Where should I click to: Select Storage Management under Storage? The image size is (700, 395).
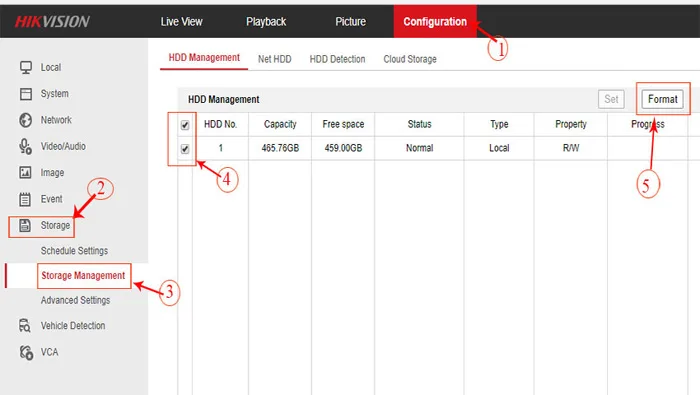click(83, 275)
